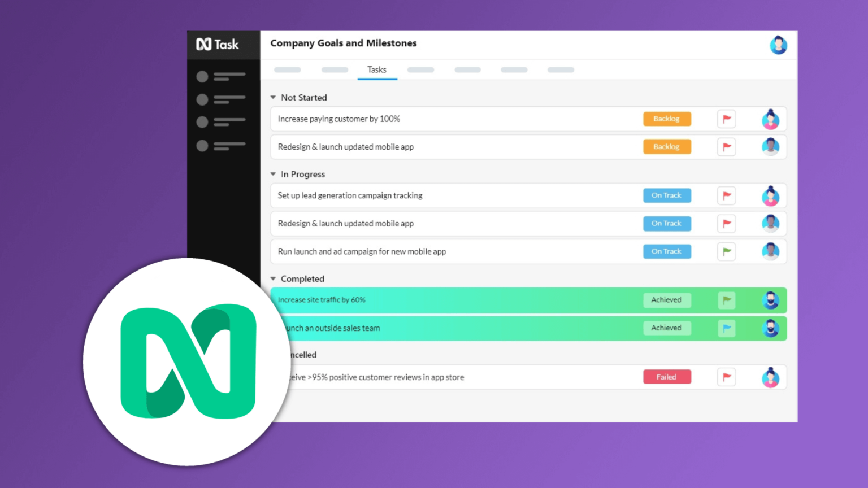The image size is (868, 488).
Task: Click the "Not Started" section heading
Action: pos(304,98)
